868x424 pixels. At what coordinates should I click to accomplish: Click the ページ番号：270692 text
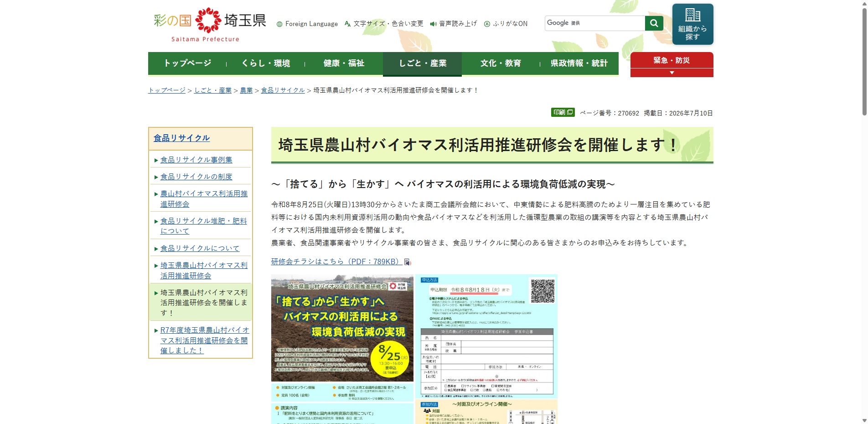point(610,113)
